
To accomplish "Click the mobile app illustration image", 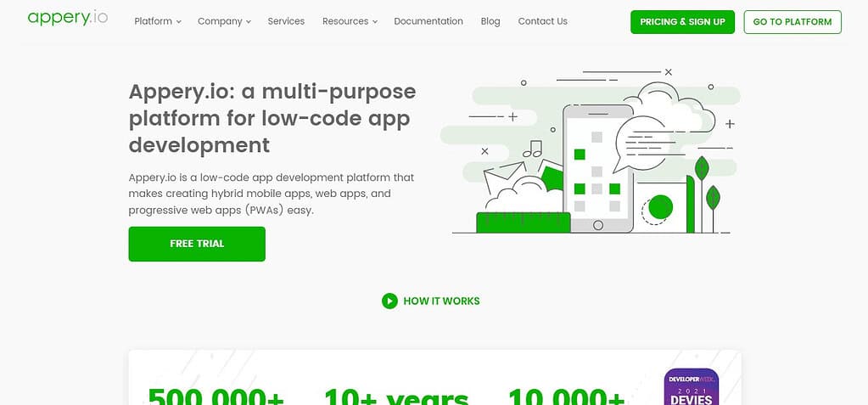I will [591, 152].
